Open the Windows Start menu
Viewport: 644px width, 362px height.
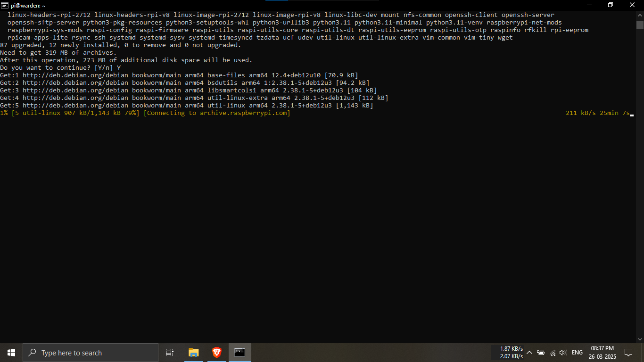(11, 353)
